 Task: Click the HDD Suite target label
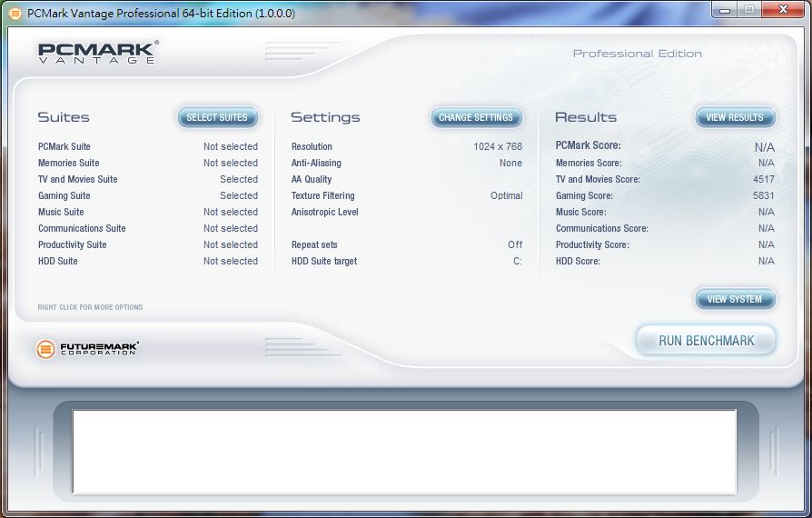click(x=324, y=261)
